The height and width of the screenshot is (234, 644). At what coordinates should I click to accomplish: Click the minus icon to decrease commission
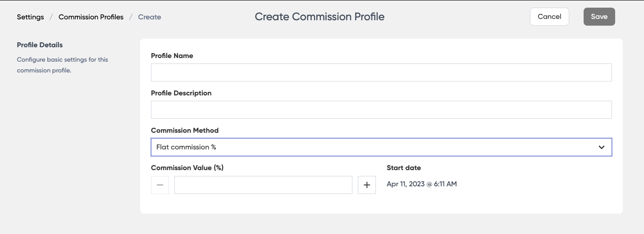160,185
